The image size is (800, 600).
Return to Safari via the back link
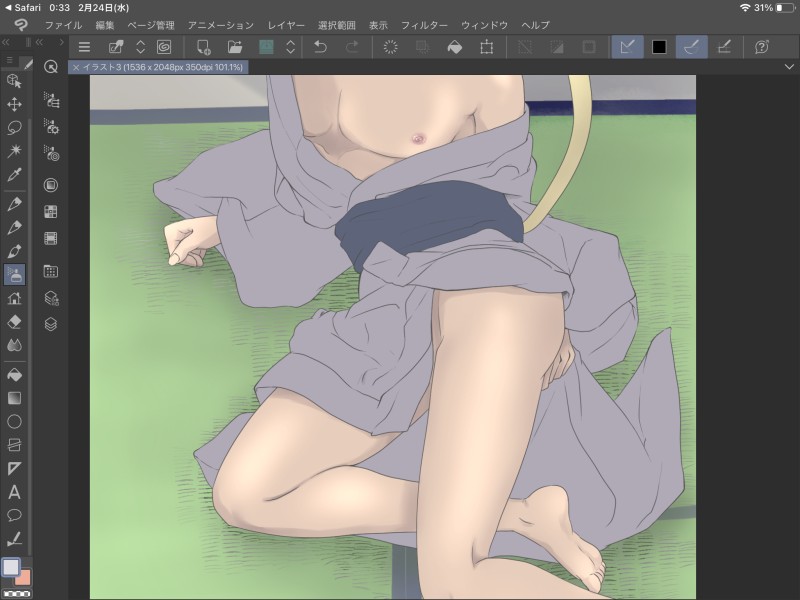pos(22,8)
